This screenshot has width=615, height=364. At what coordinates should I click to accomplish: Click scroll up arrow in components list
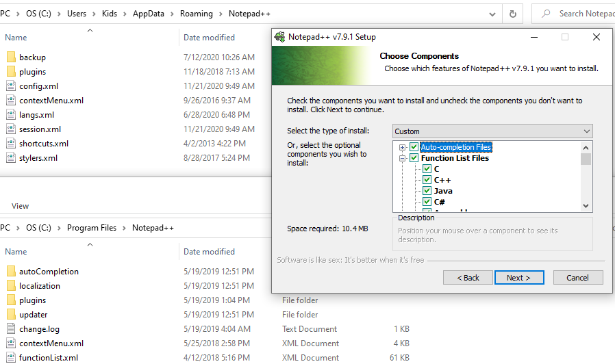[x=586, y=148]
